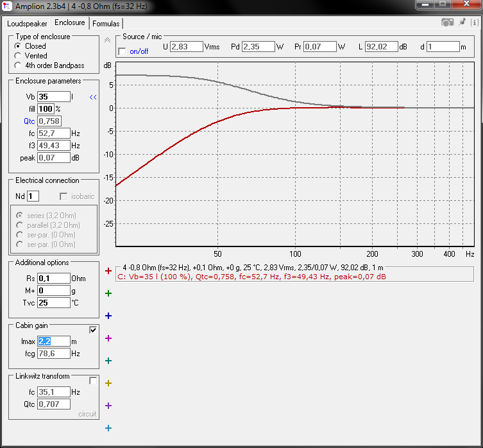
Task: Select the Vented enclosure type
Action: click(18, 56)
